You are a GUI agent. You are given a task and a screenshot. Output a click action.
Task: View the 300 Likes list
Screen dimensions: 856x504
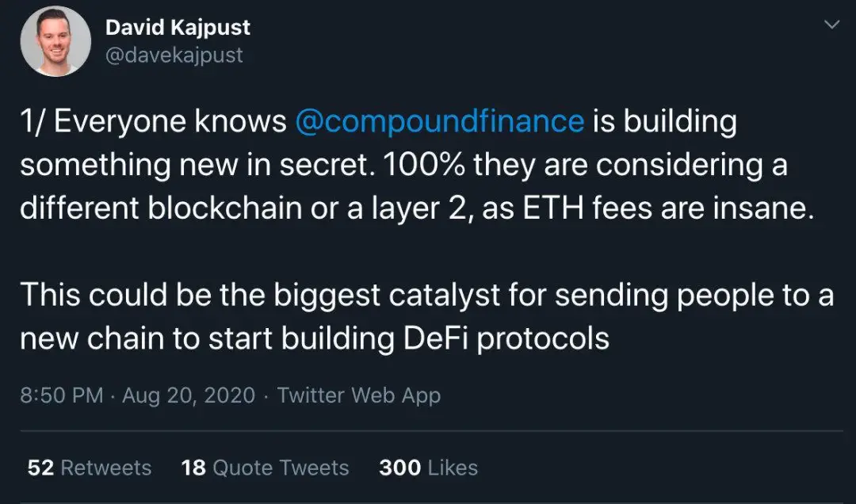click(x=428, y=468)
